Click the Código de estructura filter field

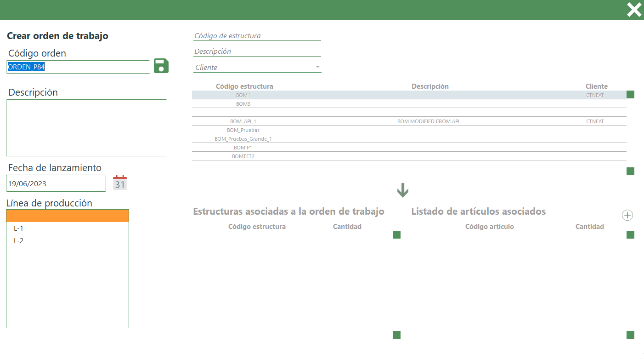[257, 36]
